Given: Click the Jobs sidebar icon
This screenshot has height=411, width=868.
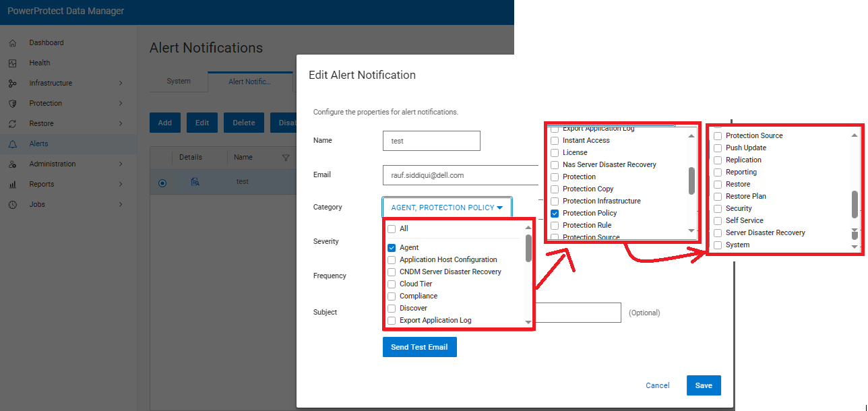Looking at the screenshot, I should [37, 204].
